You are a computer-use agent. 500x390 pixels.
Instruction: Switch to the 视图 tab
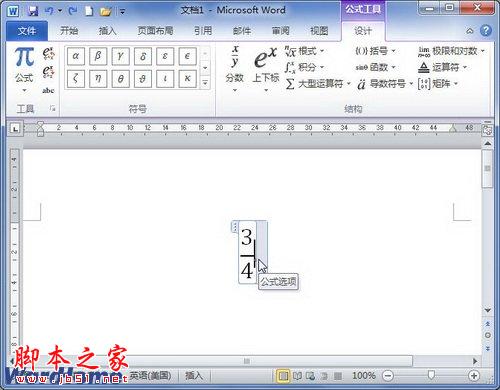click(319, 31)
